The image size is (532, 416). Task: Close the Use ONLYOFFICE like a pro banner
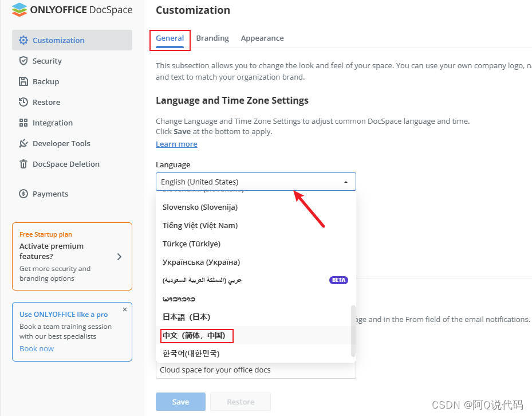point(125,309)
